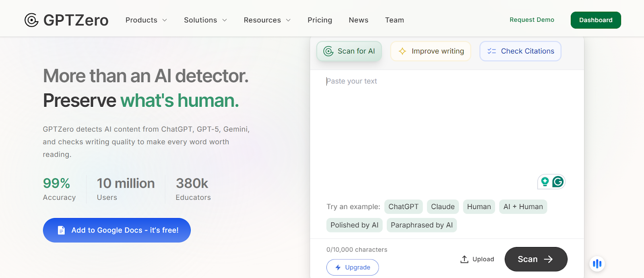Viewport: 644px width, 278px height.
Task: Click the green lightbulb suggestion icon
Action: [545, 182]
